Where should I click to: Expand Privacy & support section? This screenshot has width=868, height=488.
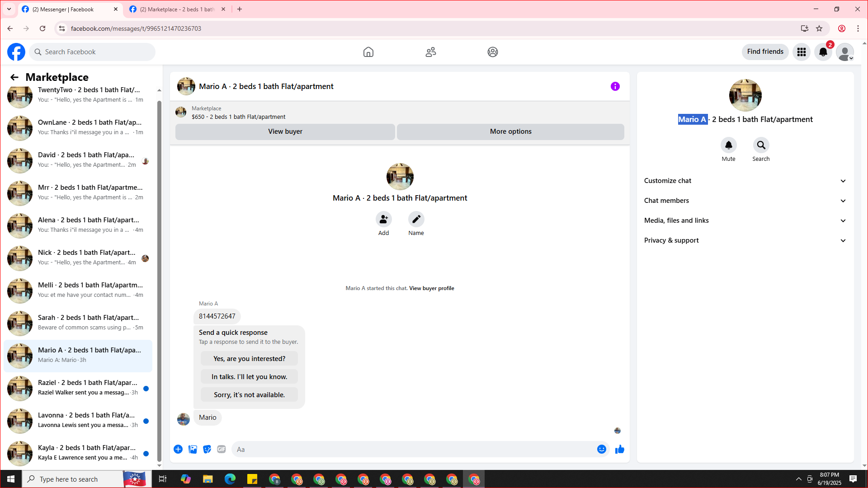pos(745,240)
